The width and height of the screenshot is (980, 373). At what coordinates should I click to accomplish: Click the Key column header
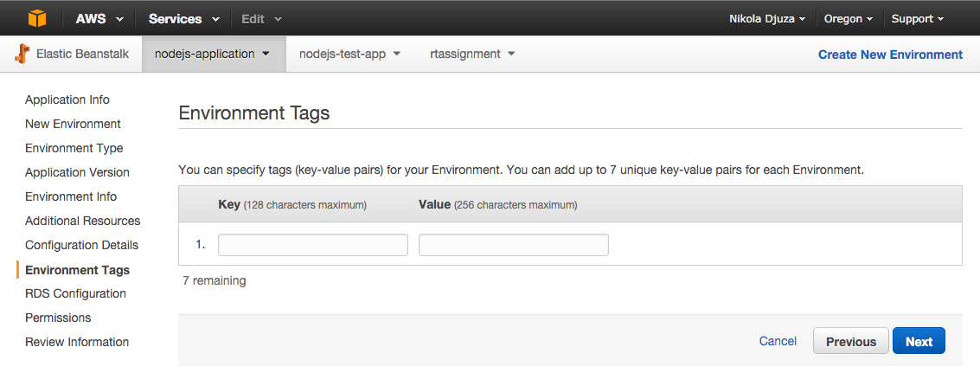(x=291, y=204)
